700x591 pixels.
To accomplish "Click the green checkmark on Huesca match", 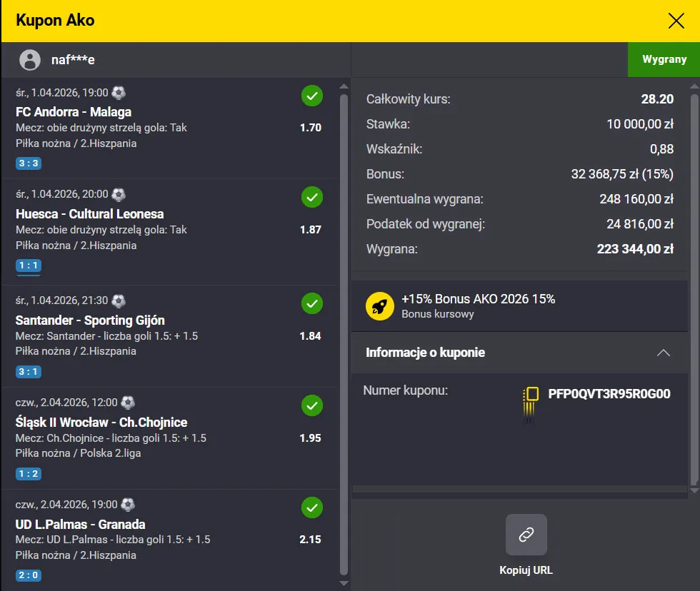I will click(311, 197).
